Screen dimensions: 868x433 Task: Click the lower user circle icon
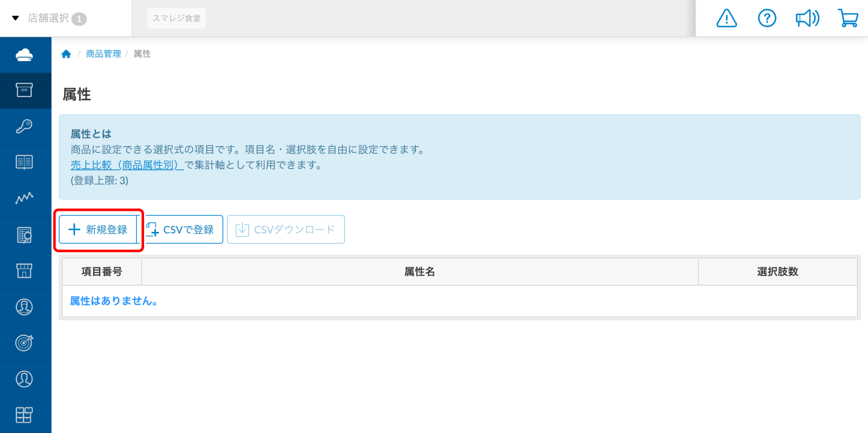(x=25, y=379)
